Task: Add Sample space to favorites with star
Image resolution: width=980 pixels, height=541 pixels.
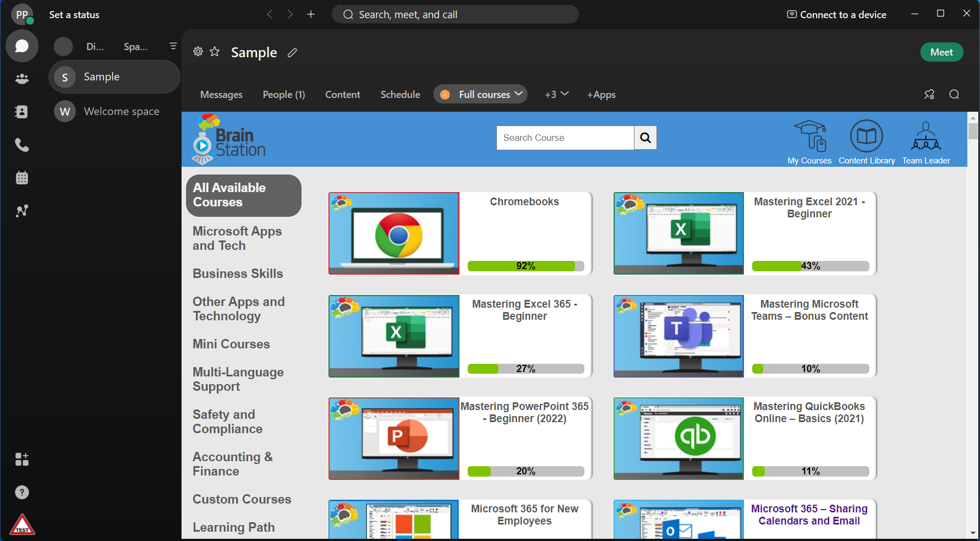Action: pyautogui.click(x=215, y=52)
